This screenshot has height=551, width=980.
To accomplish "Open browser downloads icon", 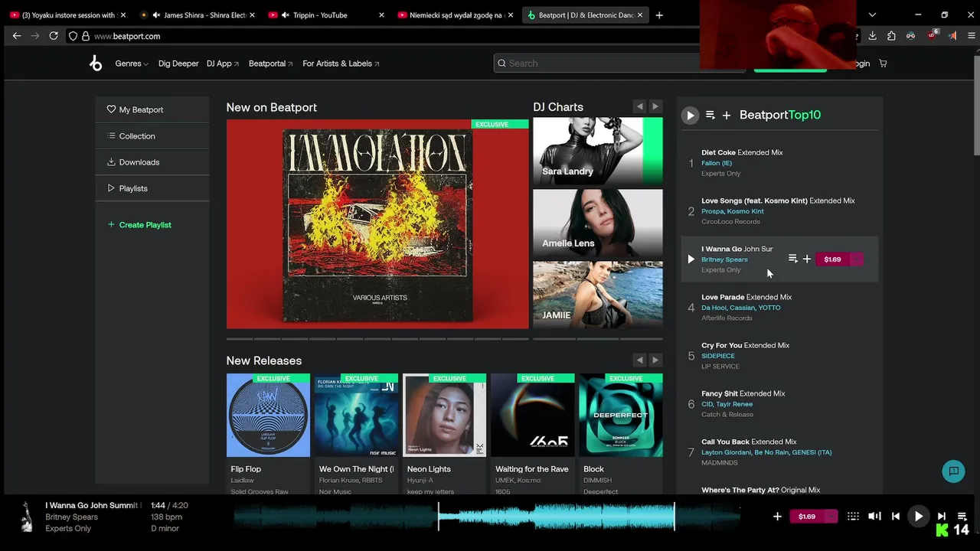I will click(x=872, y=36).
